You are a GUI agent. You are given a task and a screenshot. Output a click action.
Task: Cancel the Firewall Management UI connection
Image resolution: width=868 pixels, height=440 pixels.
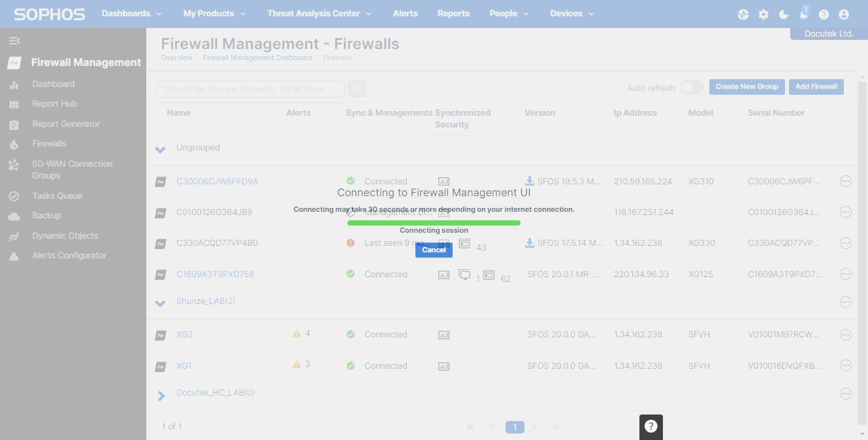(434, 250)
